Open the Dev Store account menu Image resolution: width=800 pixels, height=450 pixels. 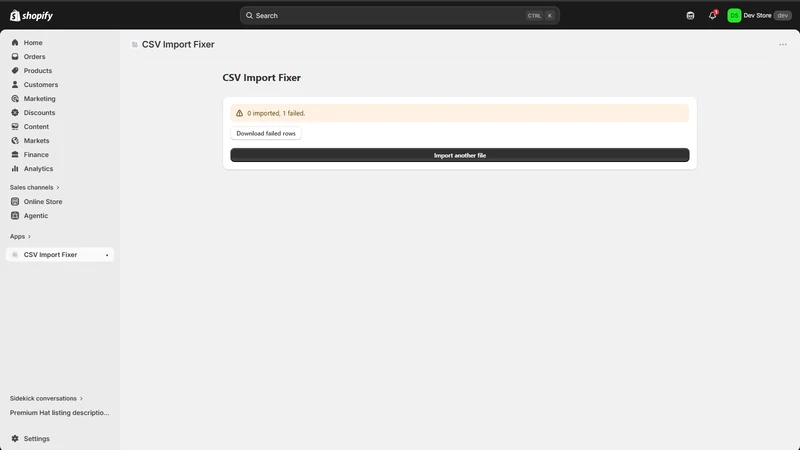(x=759, y=16)
